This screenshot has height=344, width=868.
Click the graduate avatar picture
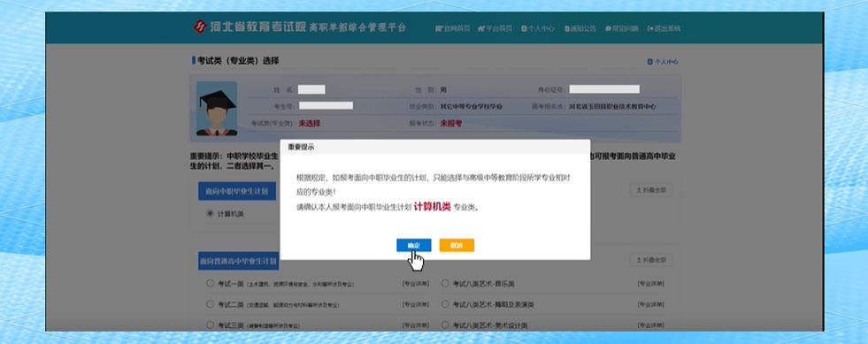(x=217, y=109)
